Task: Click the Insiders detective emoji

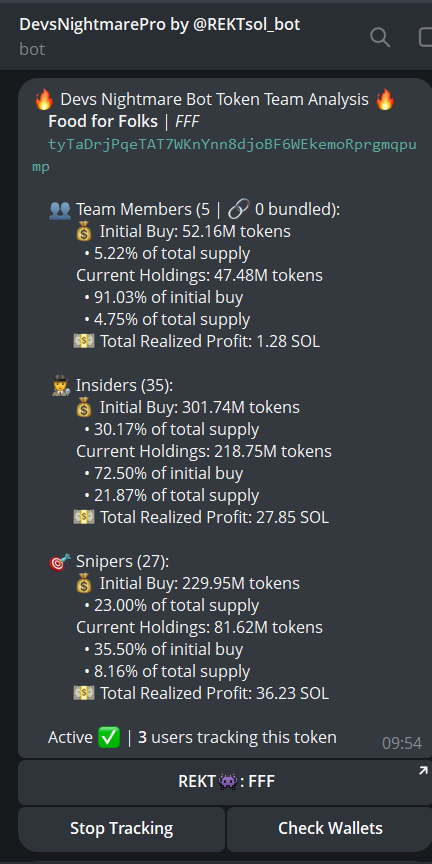Action: [60, 385]
